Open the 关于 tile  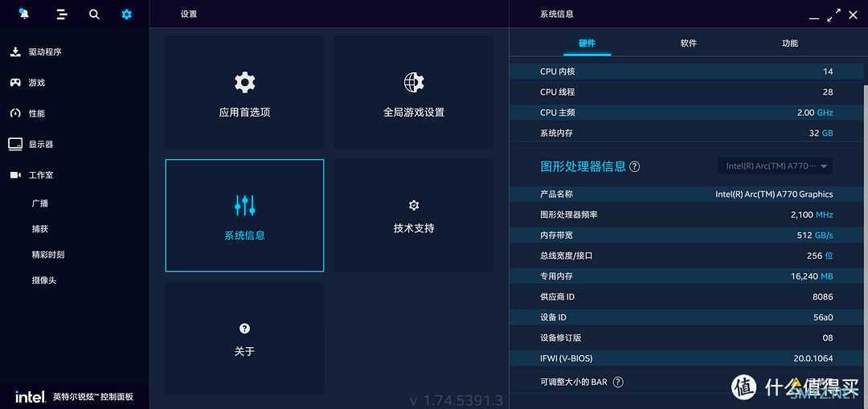click(x=244, y=339)
